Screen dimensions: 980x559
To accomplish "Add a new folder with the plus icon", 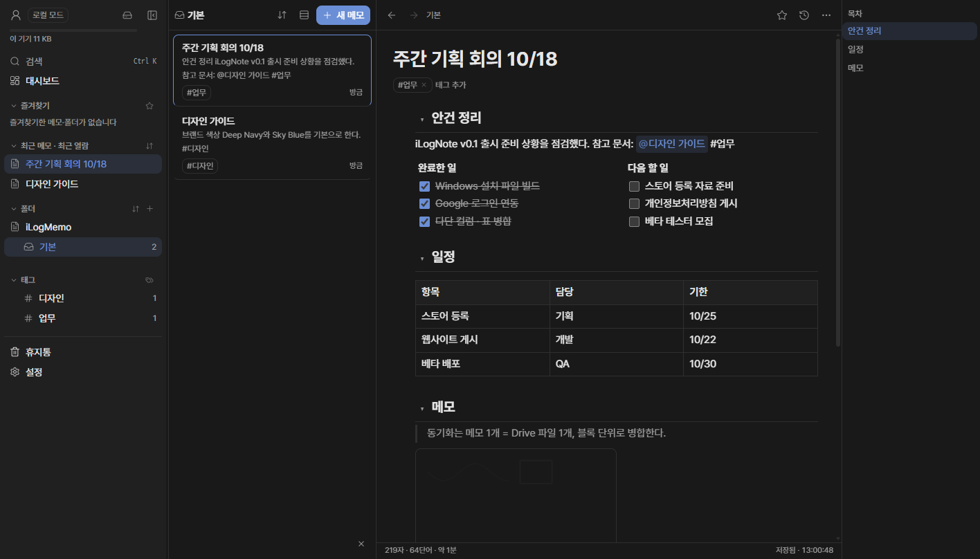I will click(x=150, y=208).
